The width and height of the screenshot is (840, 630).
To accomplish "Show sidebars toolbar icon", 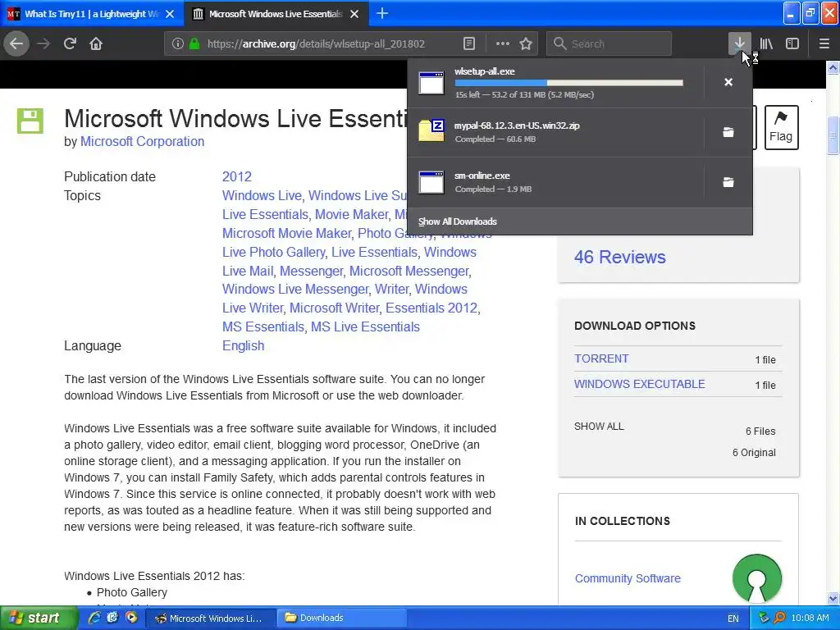I will (792, 44).
